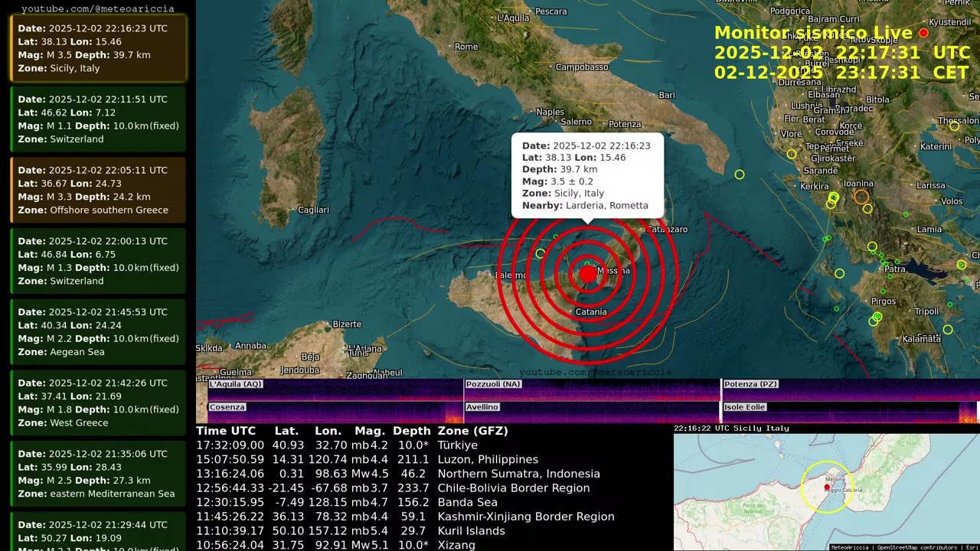Open the Sicily, Italy M 3.5 event card
This screenshot has width=980, height=551.
click(x=98, y=48)
